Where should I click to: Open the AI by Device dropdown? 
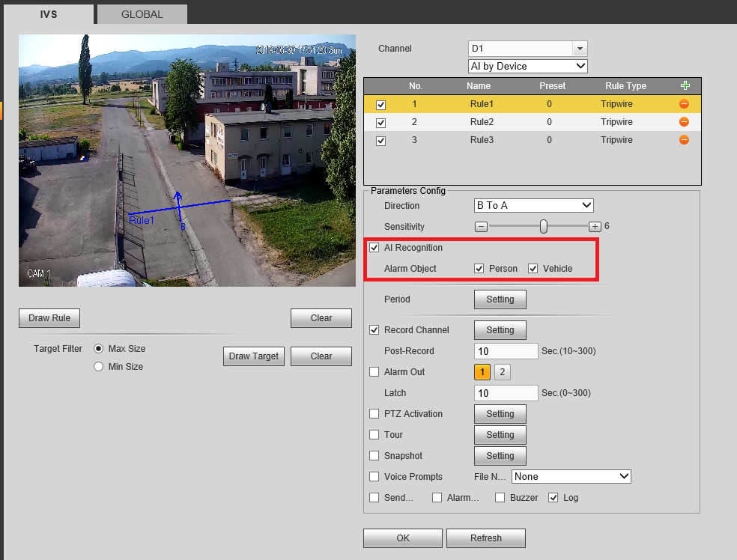click(x=527, y=67)
